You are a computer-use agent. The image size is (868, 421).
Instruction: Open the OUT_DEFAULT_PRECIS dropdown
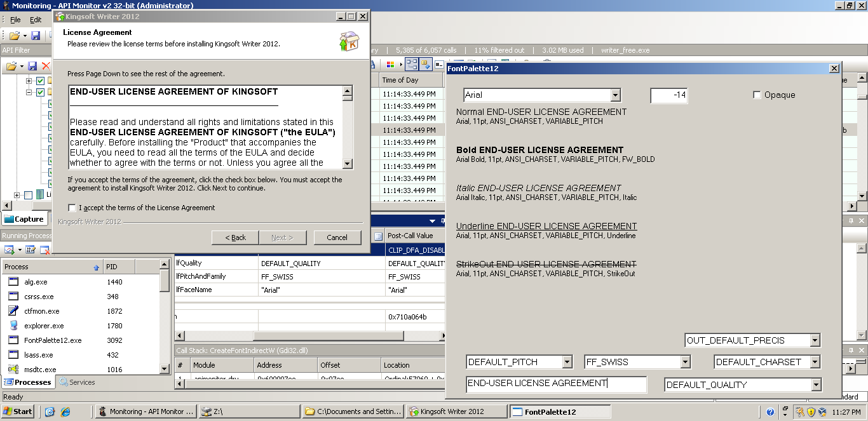point(815,340)
